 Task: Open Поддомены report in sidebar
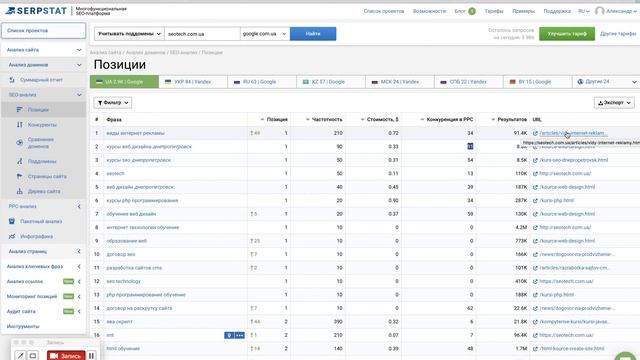[42, 161]
